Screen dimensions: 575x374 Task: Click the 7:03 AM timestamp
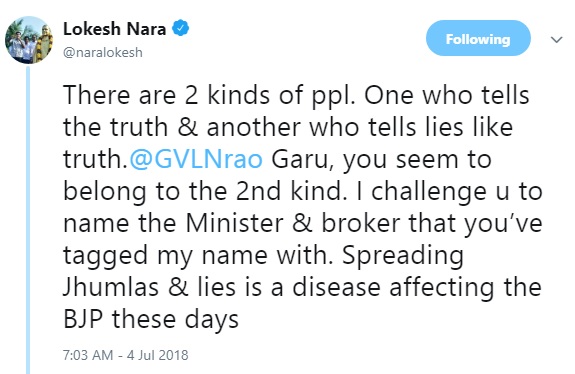[88, 355]
